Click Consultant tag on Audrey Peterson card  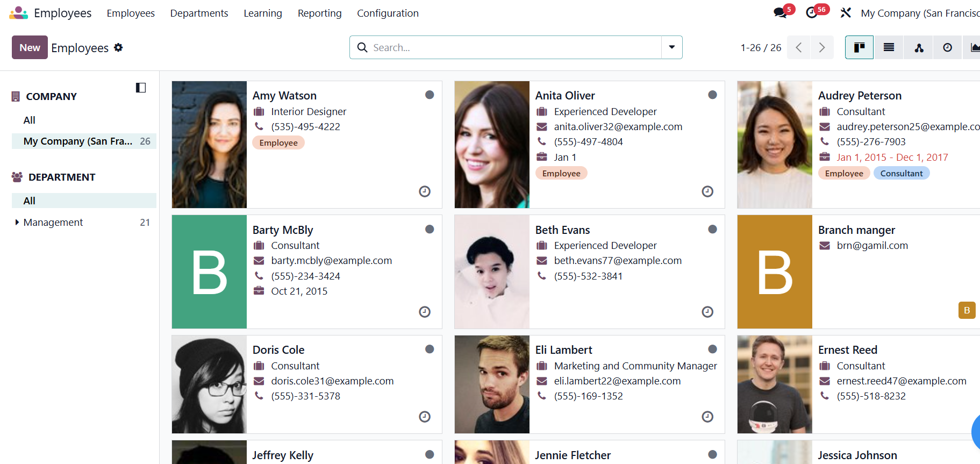pyautogui.click(x=902, y=173)
